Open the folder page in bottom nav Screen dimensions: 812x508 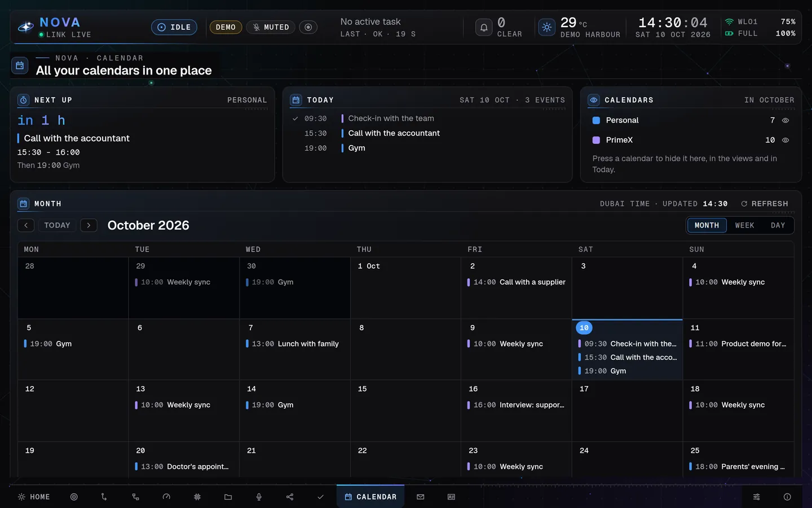tap(228, 497)
